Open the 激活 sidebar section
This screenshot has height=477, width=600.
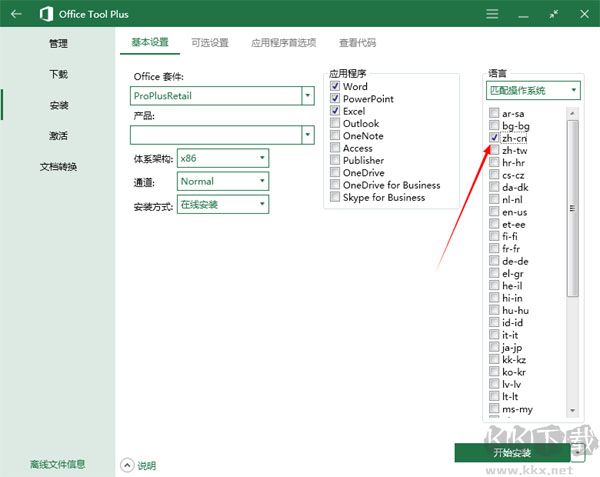pyautogui.click(x=58, y=135)
